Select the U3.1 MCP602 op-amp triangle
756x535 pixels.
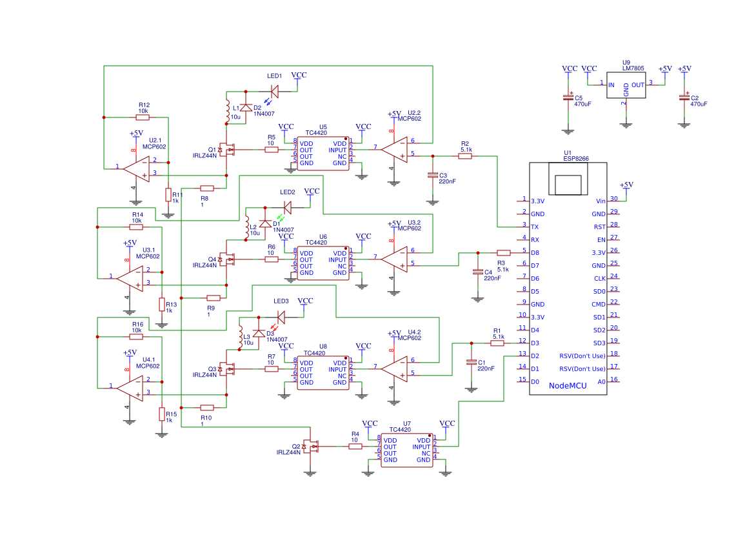click(x=130, y=278)
